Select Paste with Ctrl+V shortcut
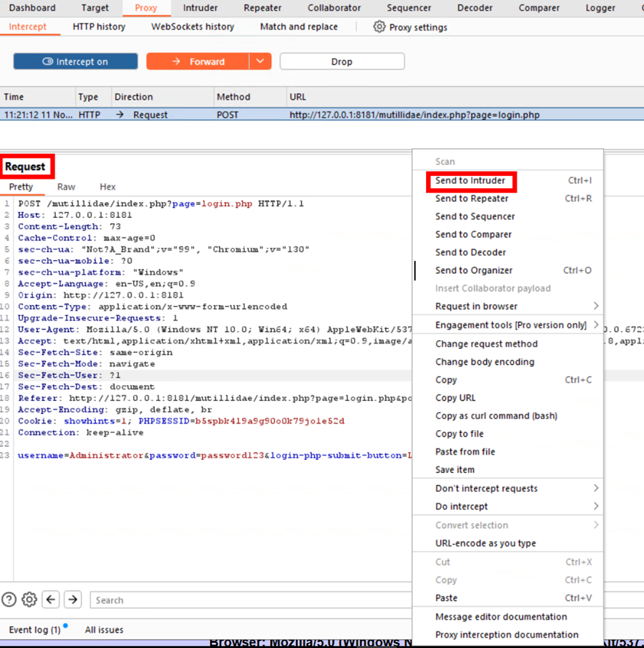The width and height of the screenshot is (644, 648). pos(508,598)
